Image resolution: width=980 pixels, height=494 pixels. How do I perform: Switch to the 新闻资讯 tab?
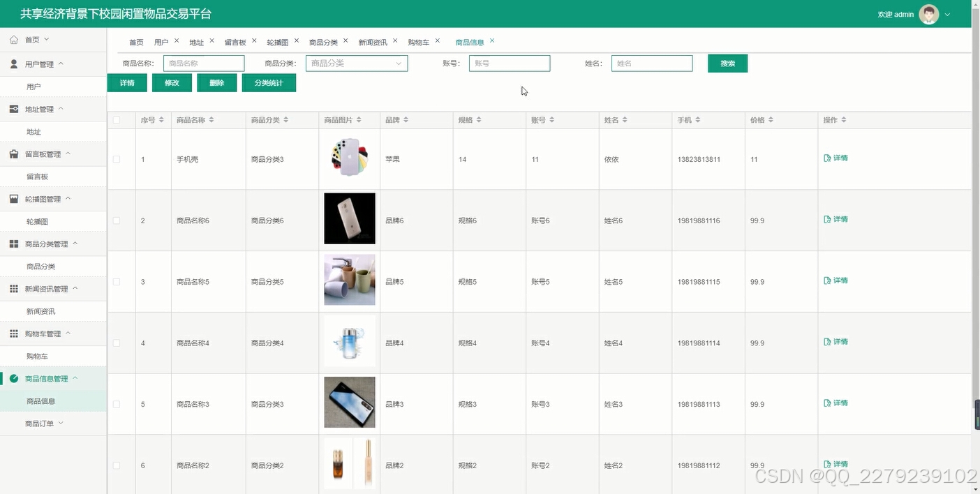pos(373,41)
